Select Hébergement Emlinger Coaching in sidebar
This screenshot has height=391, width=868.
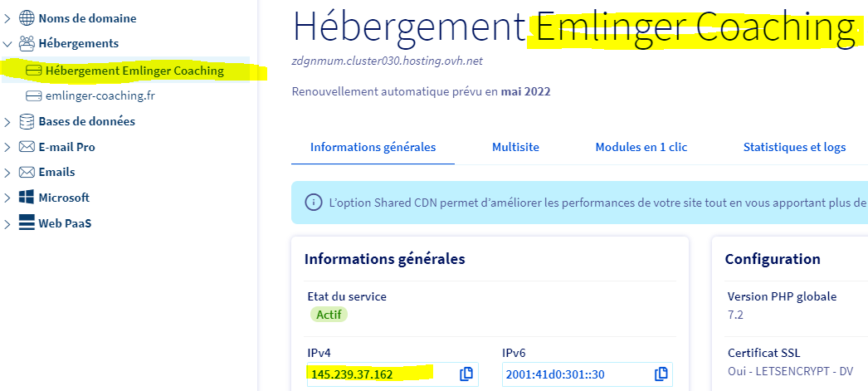click(134, 71)
